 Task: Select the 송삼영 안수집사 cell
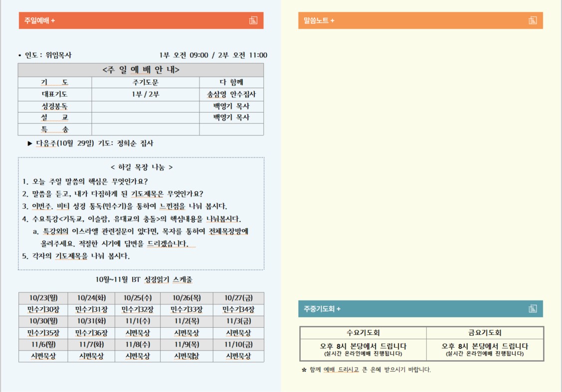click(x=231, y=94)
